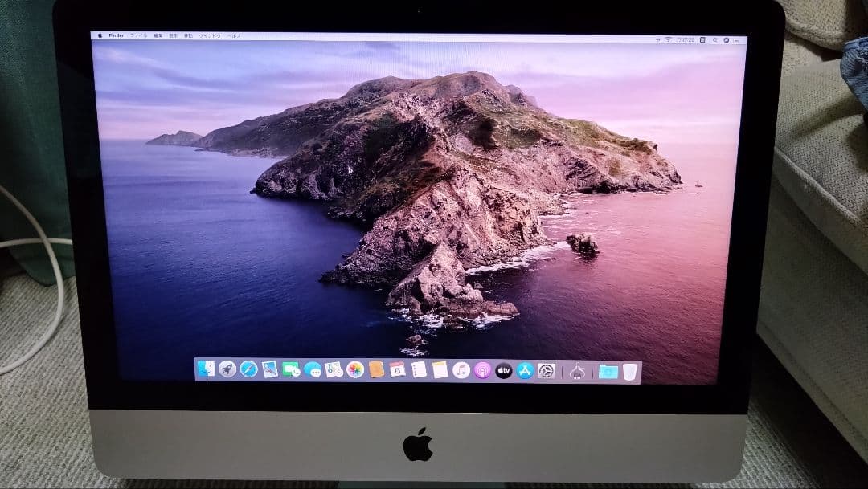Viewport: 868px width, 489px height.
Task: Open the ヘルプ menu
Action: tap(234, 37)
